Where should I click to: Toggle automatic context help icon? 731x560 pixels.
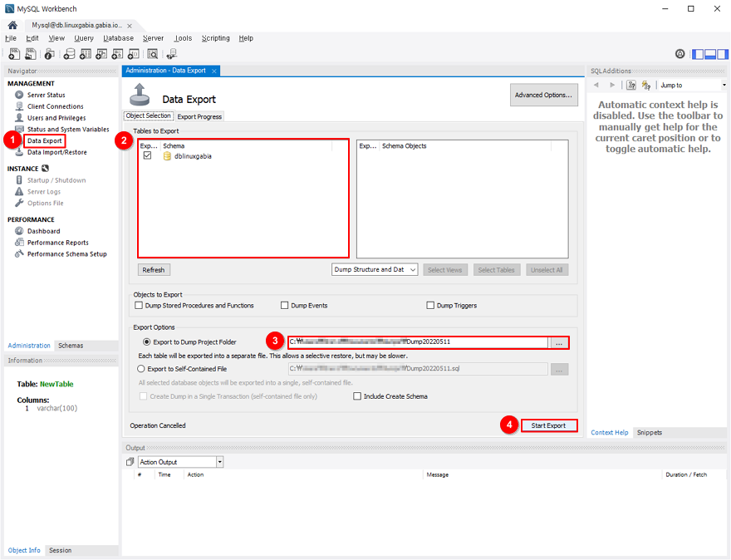click(x=646, y=85)
